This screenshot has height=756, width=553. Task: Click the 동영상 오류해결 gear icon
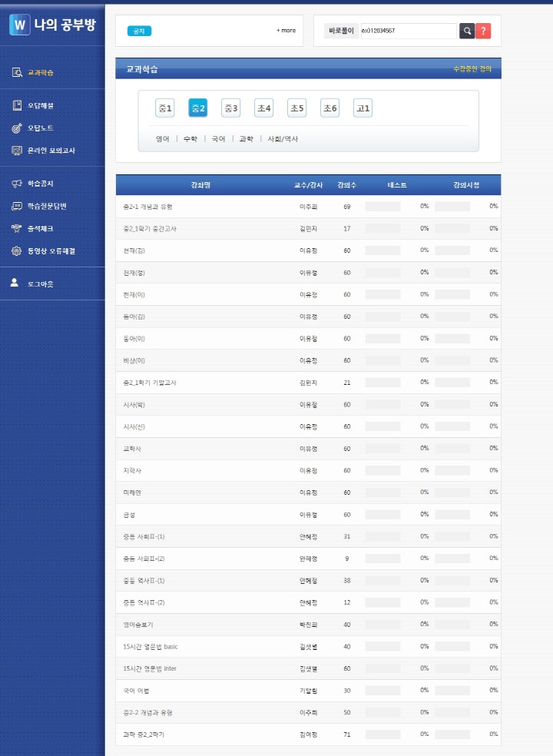tap(16, 250)
